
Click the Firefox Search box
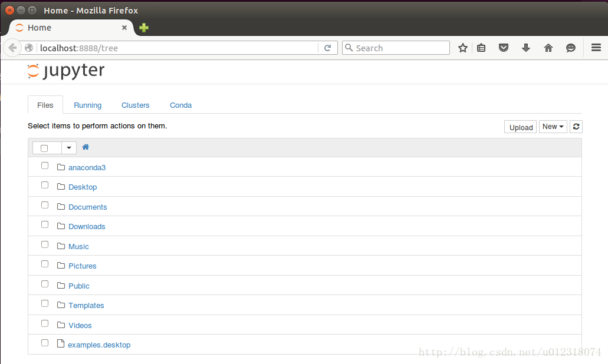pyautogui.click(x=396, y=48)
